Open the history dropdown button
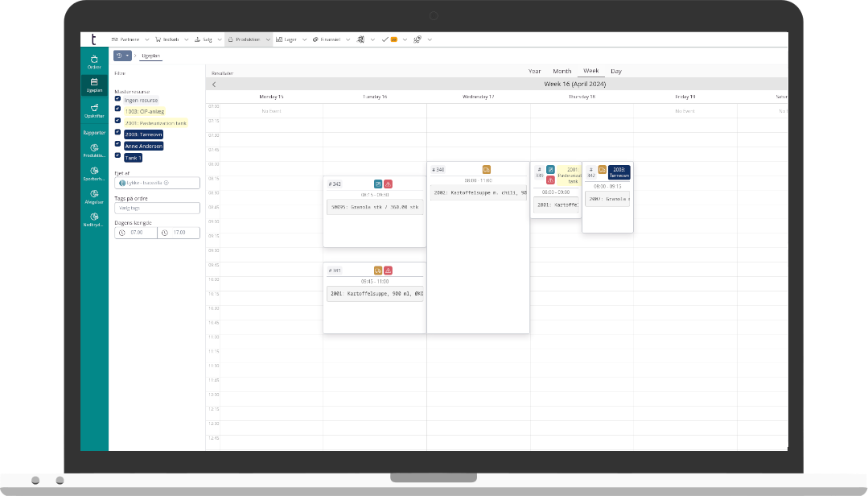868x496 pixels. click(122, 56)
